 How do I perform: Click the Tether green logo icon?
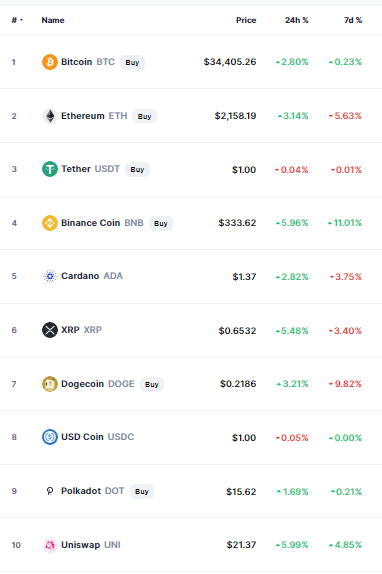point(50,169)
